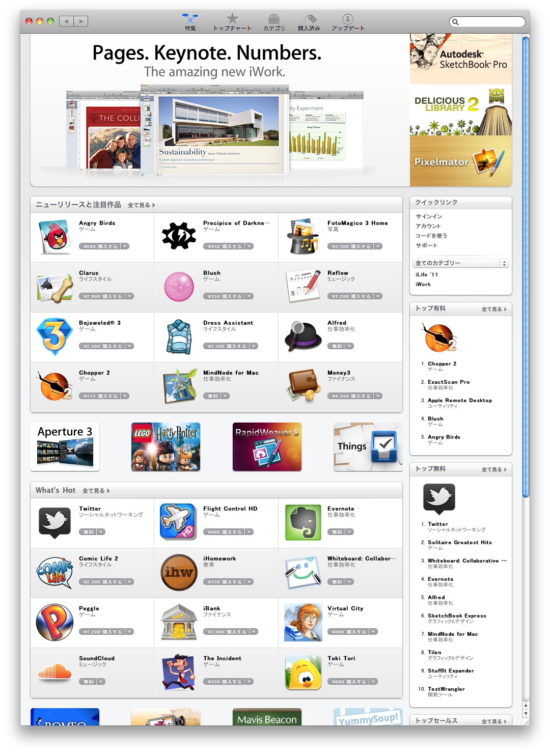Click the vertical scrollbar thumb
This screenshot has width=550, height=756.
(526, 265)
